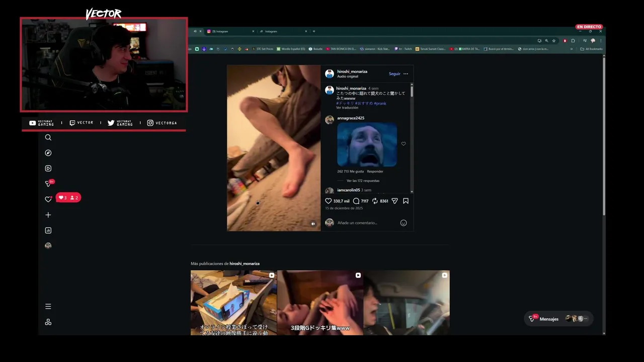Open Instagram search from sidebar
The image size is (644, 362).
tap(48, 137)
